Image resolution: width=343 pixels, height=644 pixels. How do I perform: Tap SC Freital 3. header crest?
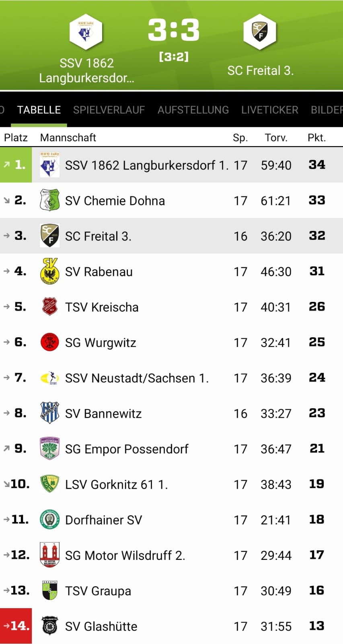[x=260, y=32]
